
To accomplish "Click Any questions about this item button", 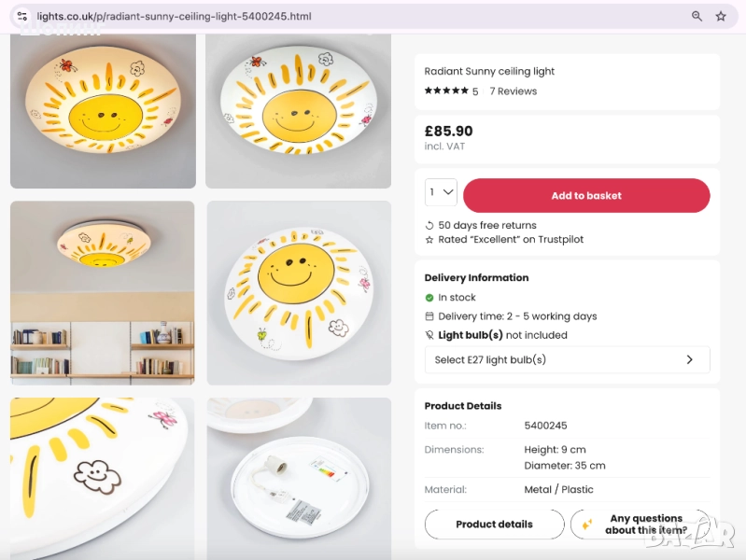I will 640,525.
